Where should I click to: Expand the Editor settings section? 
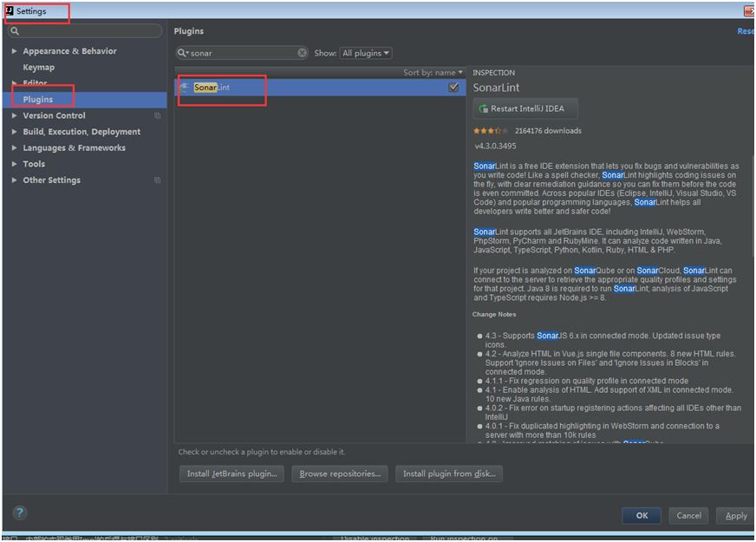[x=14, y=83]
